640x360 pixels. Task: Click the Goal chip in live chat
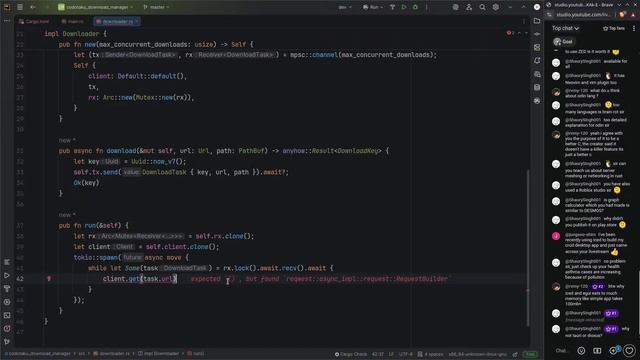pyautogui.click(x=564, y=42)
